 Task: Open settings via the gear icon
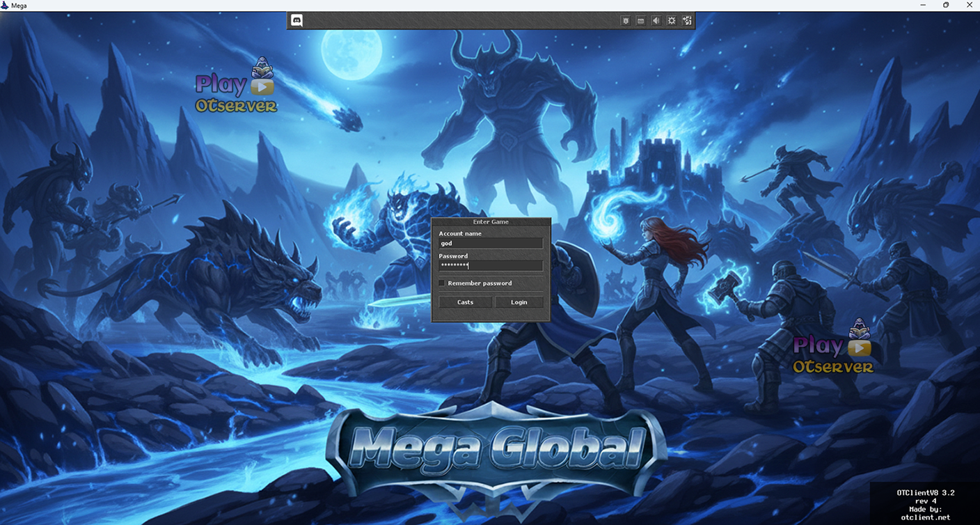point(672,21)
